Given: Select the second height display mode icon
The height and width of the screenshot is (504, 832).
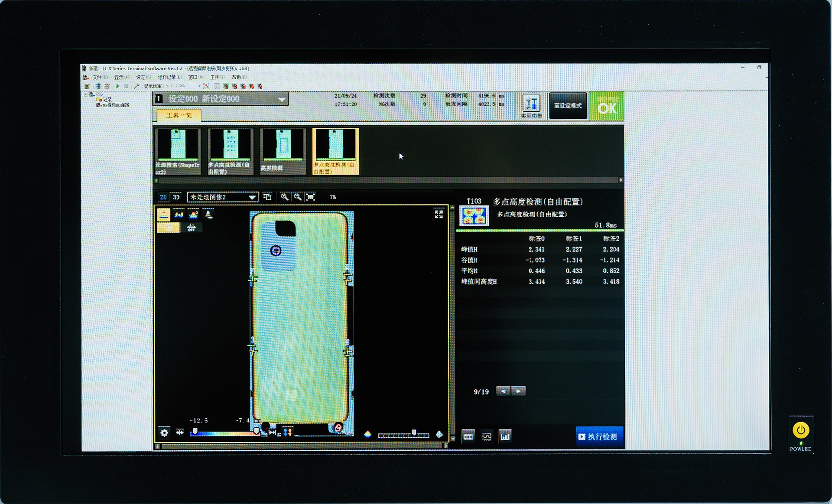Looking at the screenshot, I should click(179, 214).
